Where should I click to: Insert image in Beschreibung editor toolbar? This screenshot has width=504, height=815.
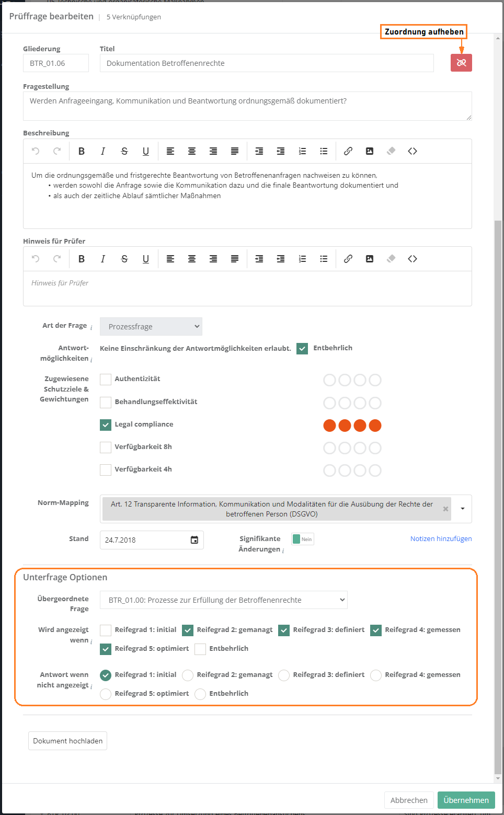click(370, 151)
